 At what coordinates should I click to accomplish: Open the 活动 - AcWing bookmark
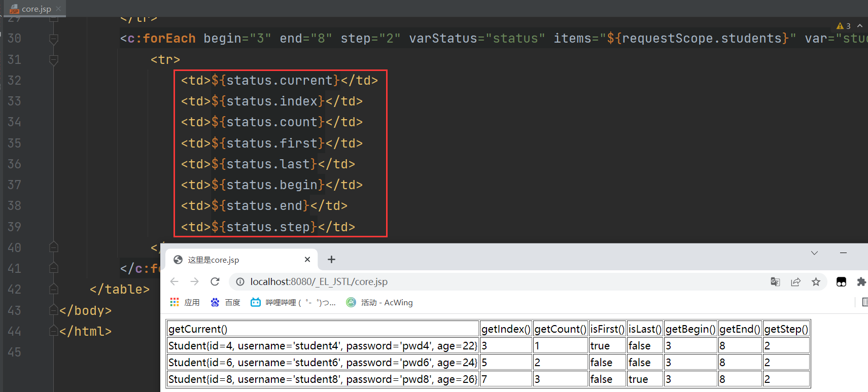379,302
